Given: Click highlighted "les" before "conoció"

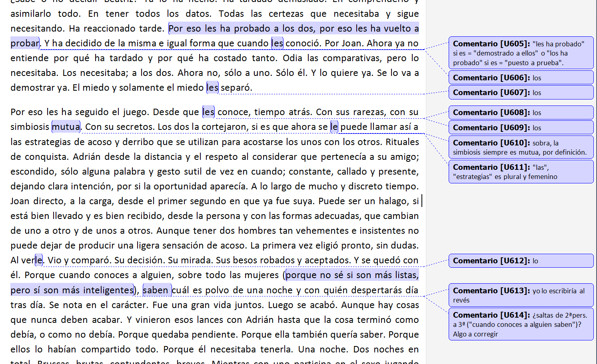Looking at the screenshot, I should (277, 43).
